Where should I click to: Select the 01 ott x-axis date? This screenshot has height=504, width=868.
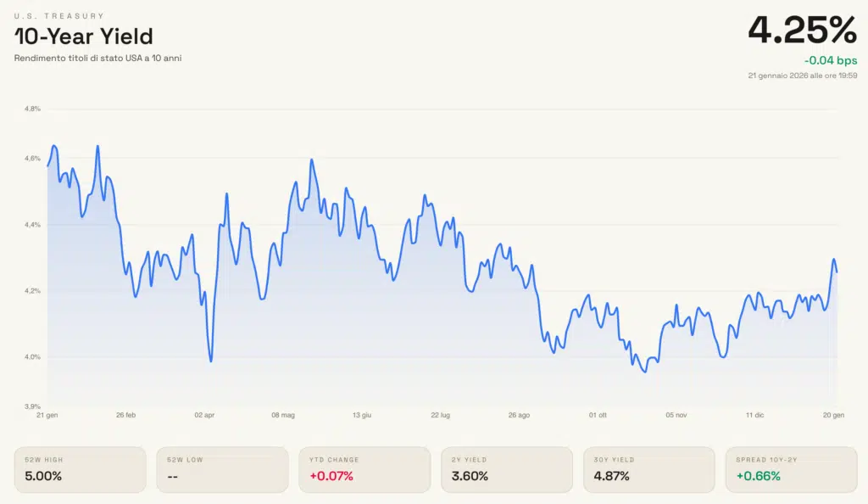point(598,415)
